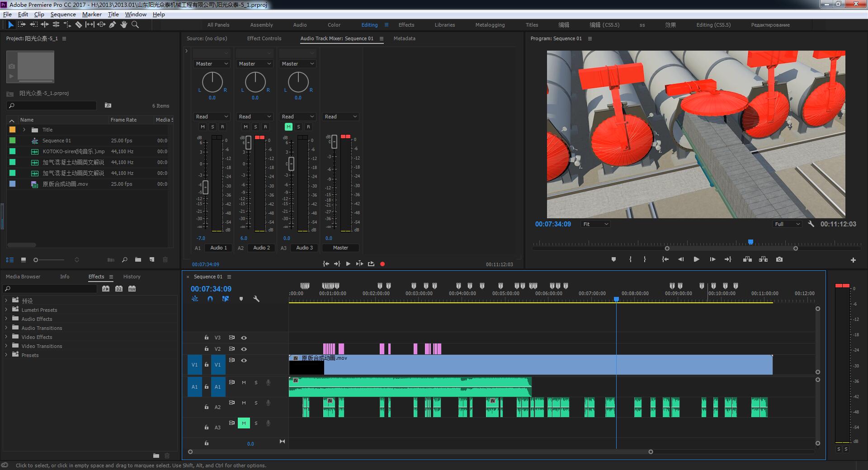868x470 pixels.
Task: Switch to the Media Browser tab
Action: click(23, 277)
